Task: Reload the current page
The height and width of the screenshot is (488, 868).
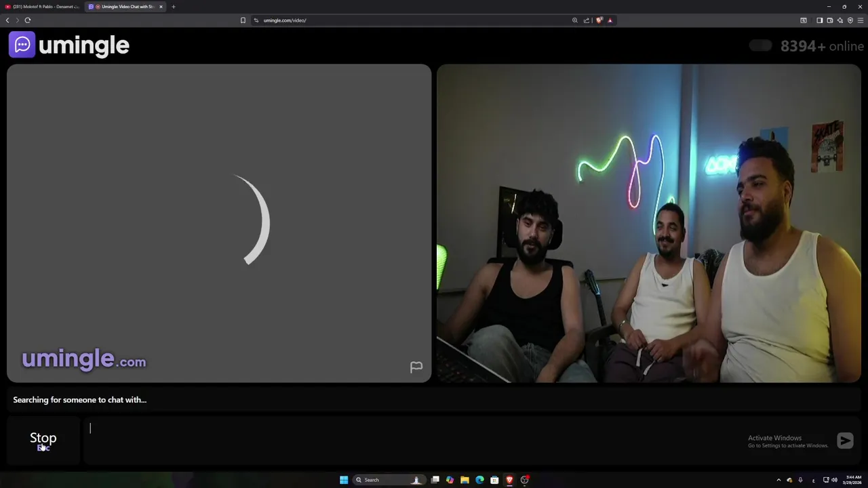Action: tap(28, 20)
